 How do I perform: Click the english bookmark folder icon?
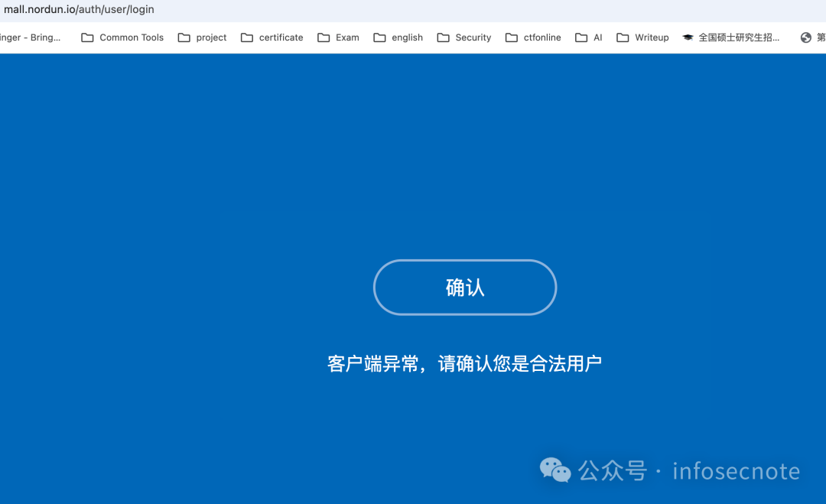click(x=379, y=37)
